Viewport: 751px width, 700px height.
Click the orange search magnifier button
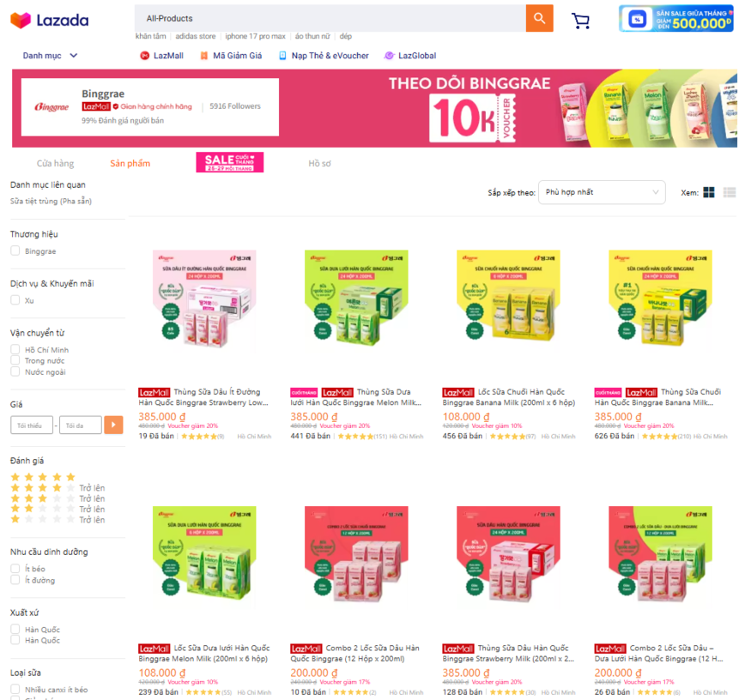point(539,18)
